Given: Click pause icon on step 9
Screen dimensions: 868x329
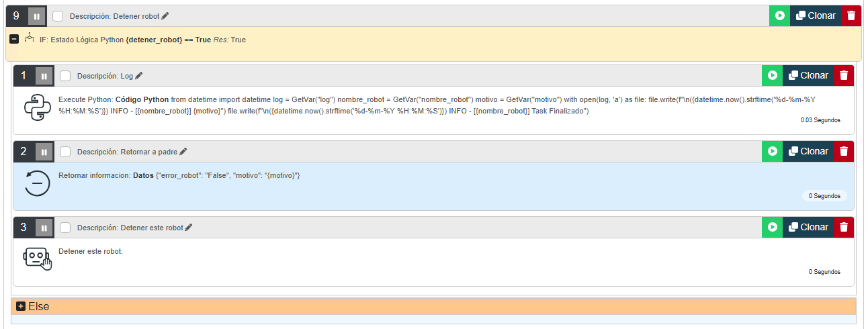Looking at the screenshot, I should click(x=37, y=16).
